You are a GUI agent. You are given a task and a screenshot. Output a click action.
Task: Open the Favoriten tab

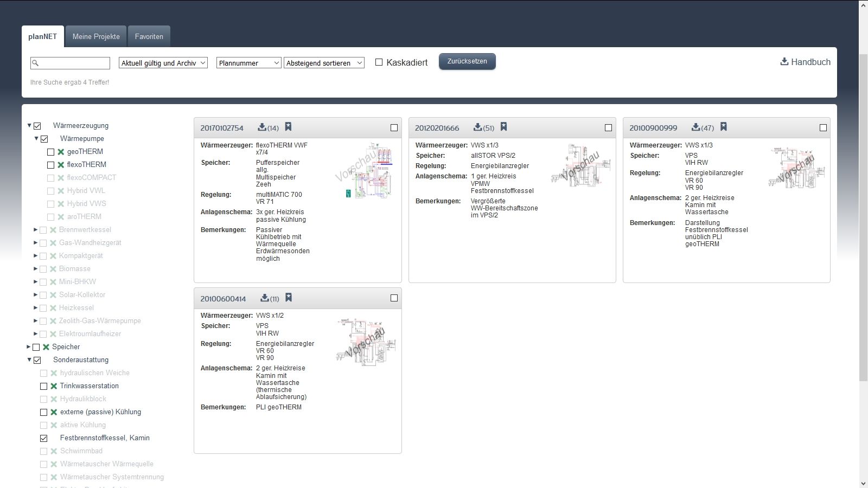click(149, 36)
